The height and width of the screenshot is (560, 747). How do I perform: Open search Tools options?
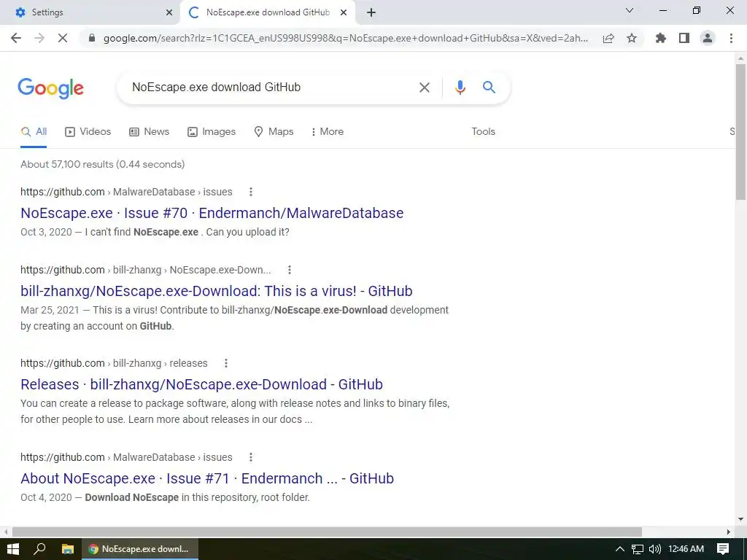pos(484,132)
